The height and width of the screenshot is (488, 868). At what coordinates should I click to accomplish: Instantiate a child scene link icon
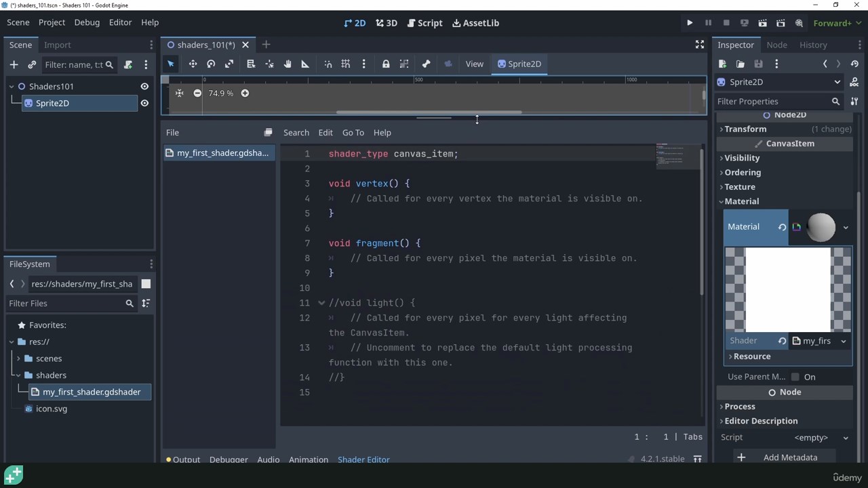click(x=32, y=64)
